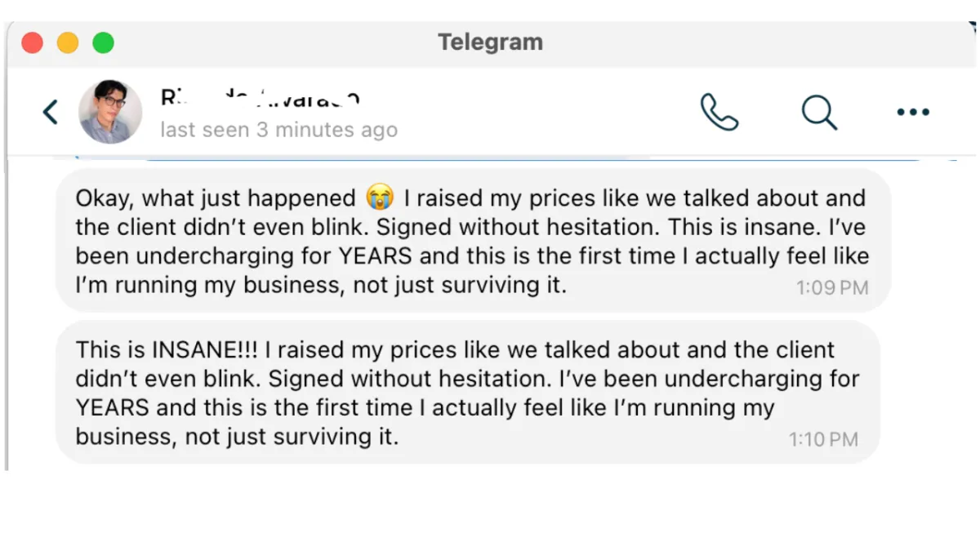This screenshot has width=980, height=551.
Task: Click the crying emoji in the first message
Action: pyautogui.click(x=380, y=198)
